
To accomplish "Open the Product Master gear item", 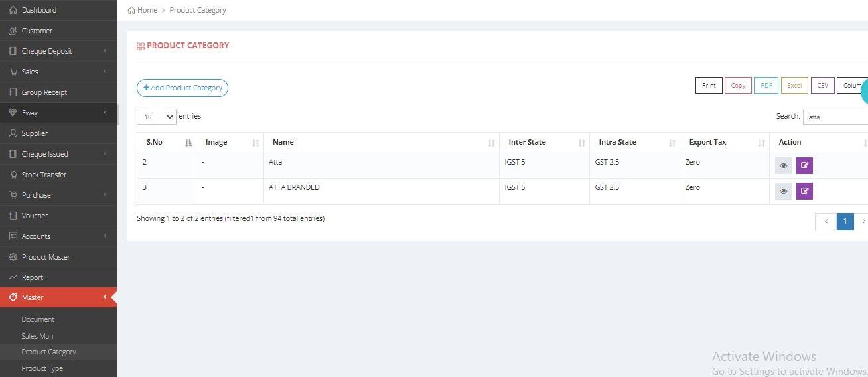I will [x=45, y=257].
